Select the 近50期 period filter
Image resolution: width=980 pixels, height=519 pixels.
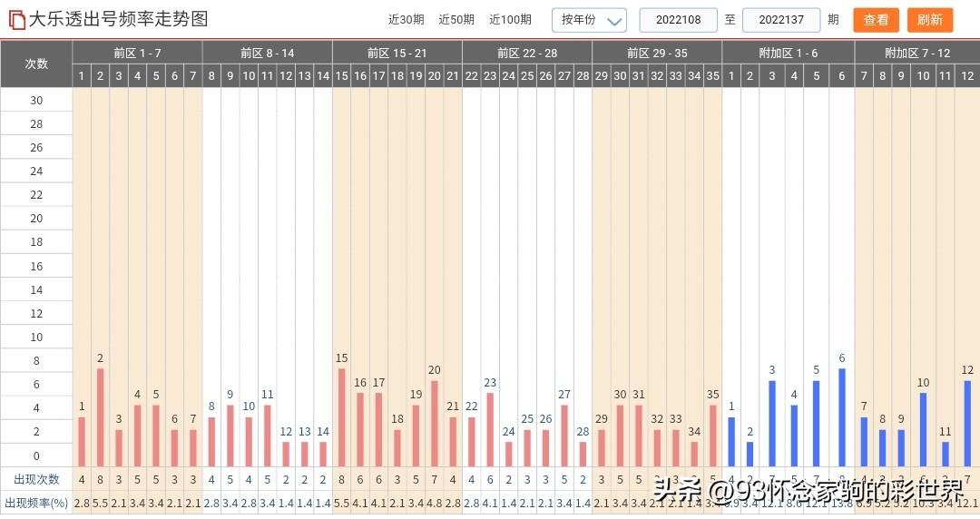(x=456, y=20)
